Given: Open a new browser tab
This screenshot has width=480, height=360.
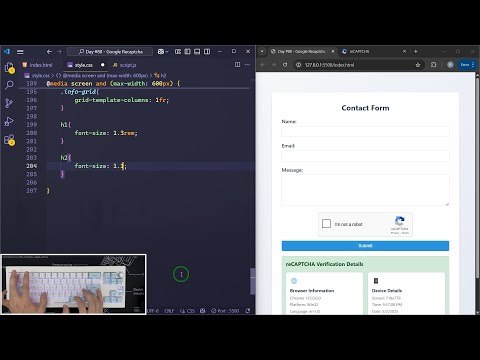Looking at the screenshot, I should tap(416, 51).
